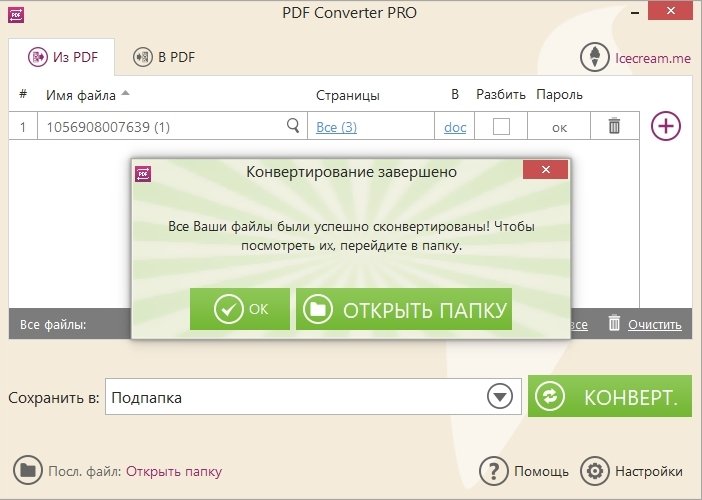Add a new file with plus icon
Screen dimensions: 702x500
[x=666, y=126]
